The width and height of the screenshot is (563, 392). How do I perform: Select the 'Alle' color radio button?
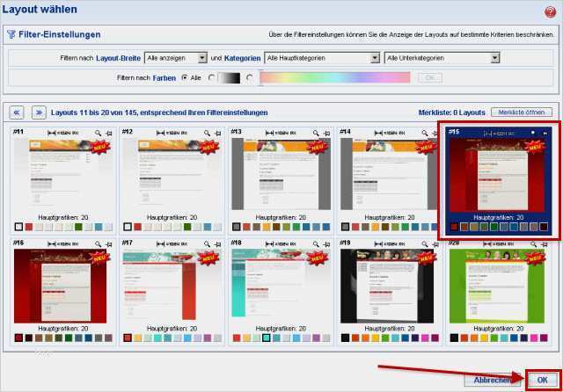pos(185,77)
